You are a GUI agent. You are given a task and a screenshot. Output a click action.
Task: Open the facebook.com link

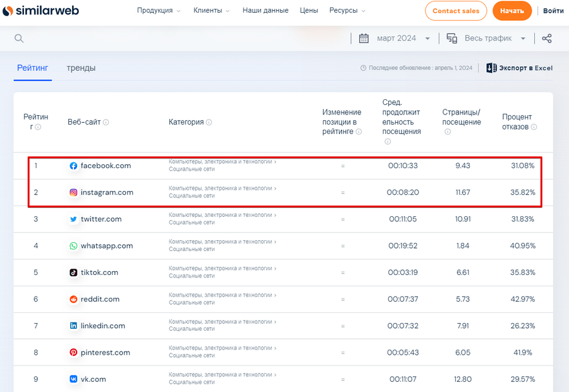106,166
